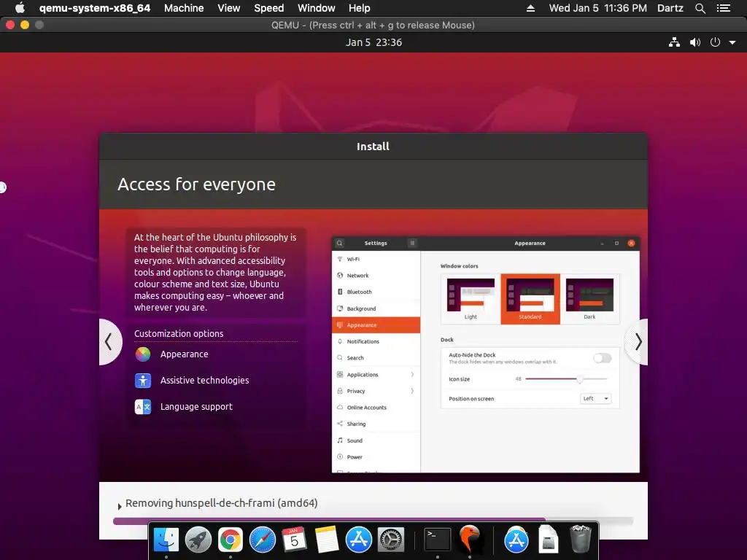This screenshot has height=560, width=747.
Task: Open Spotlight search magnifier
Action: click(x=700, y=8)
